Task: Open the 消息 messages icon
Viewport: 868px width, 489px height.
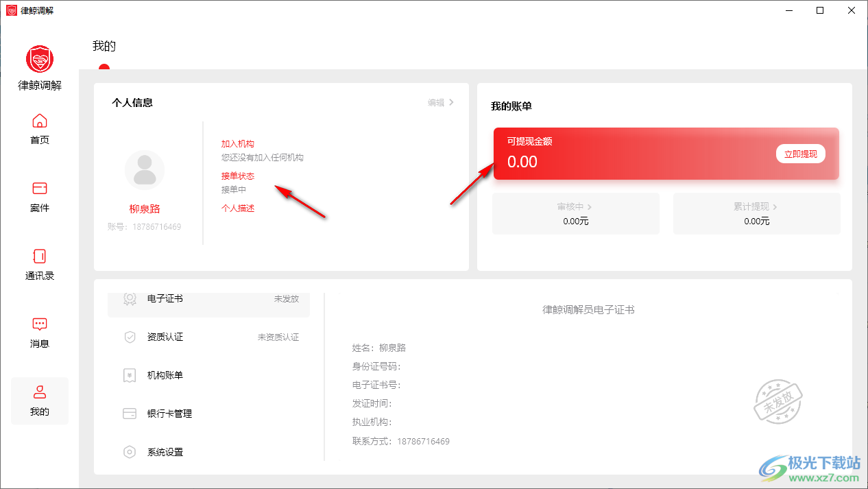Action: click(40, 324)
